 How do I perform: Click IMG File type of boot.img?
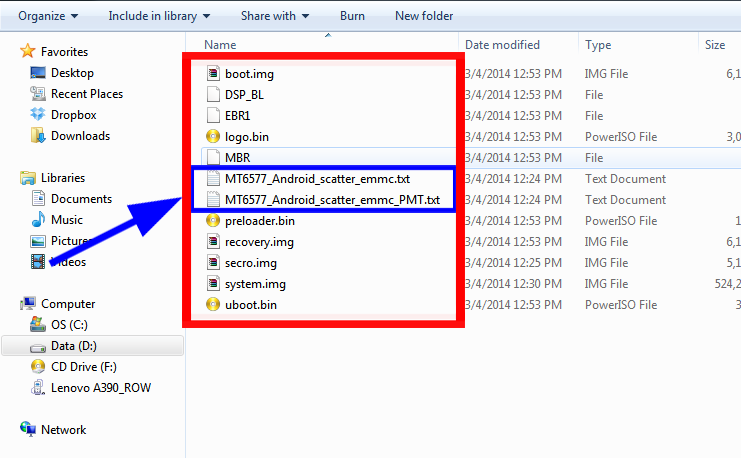point(606,74)
